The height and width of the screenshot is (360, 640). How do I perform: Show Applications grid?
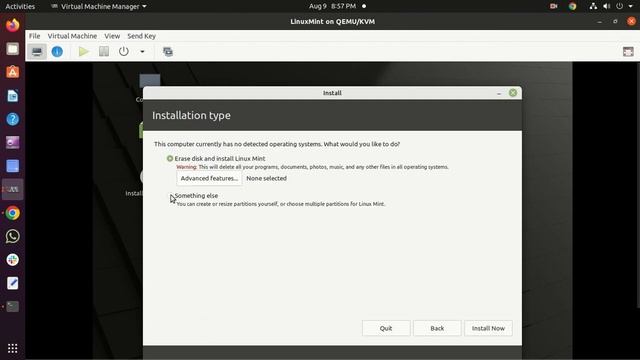13,348
